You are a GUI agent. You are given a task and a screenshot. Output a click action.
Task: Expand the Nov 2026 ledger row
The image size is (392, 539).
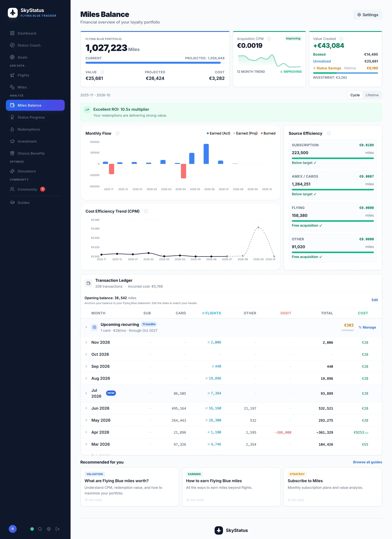tap(86, 342)
